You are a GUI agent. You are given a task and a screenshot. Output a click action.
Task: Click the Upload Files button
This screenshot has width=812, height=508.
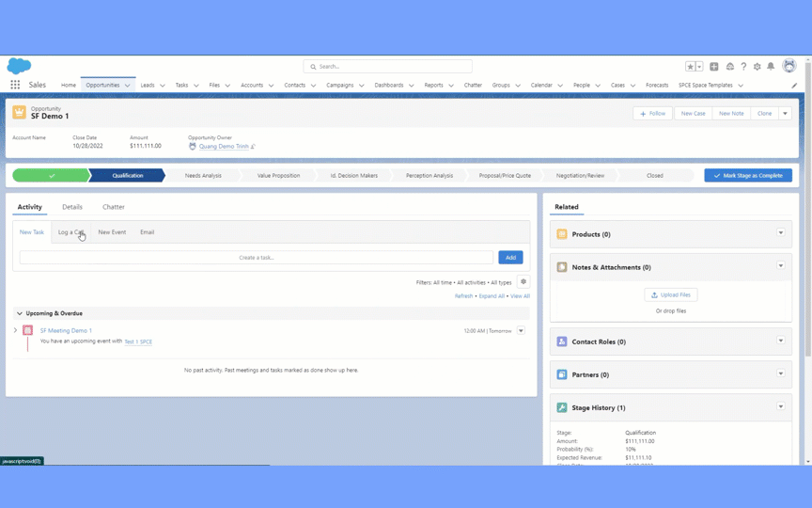pos(671,295)
